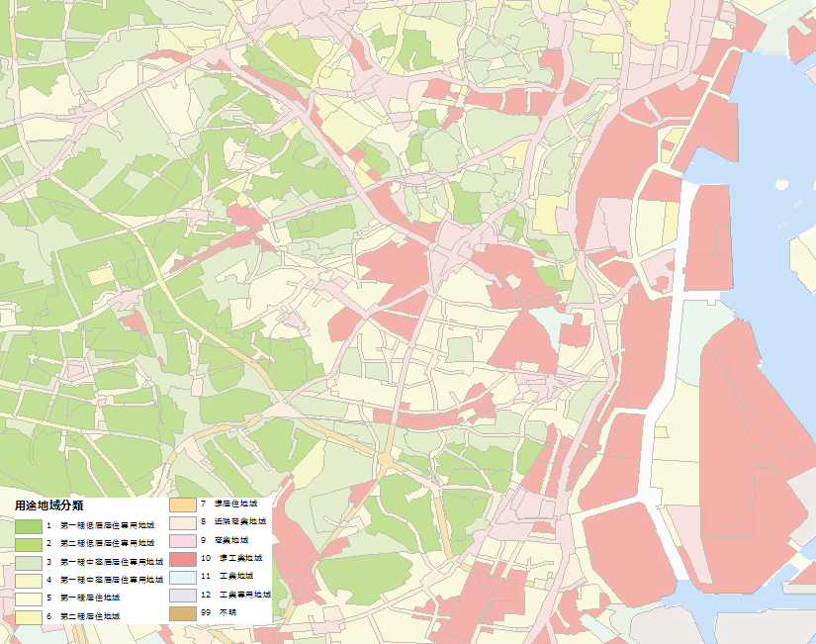816x644 pixels.
Task: Click the light blue swatch numbered 11
Action: (183, 577)
